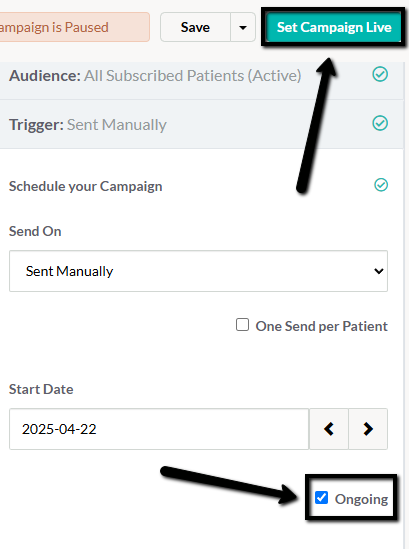The image size is (409, 549).
Task: Expand the Audience section header
Action: pyautogui.click(x=202, y=76)
